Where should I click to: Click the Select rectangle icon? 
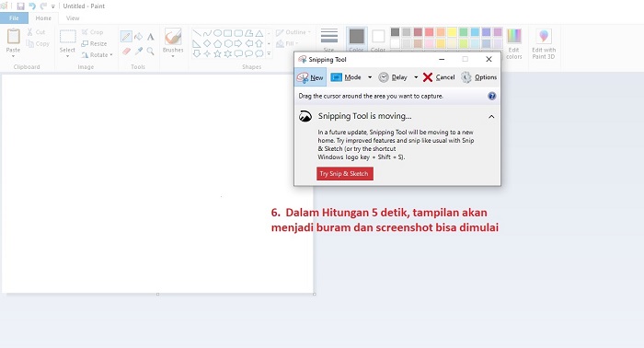(67, 37)
